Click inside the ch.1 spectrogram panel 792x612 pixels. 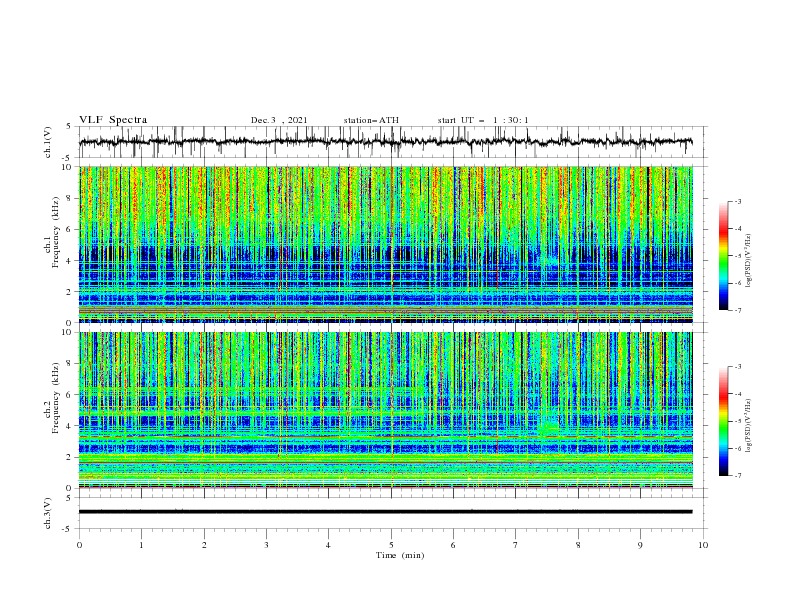[385, 244]
